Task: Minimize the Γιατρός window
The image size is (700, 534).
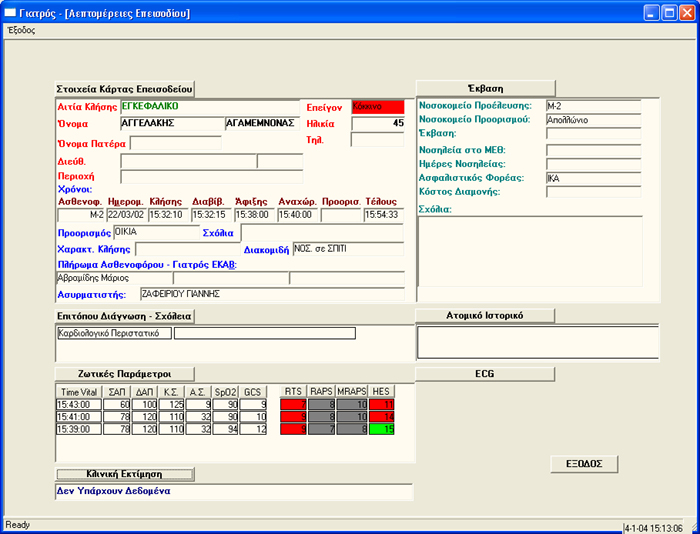Action: [652, 13]
